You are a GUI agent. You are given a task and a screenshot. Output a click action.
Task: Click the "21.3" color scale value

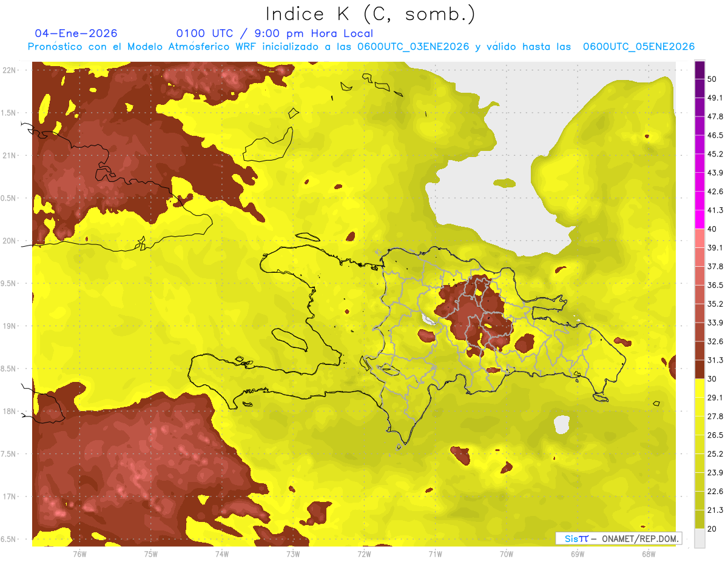pos(715,510)
